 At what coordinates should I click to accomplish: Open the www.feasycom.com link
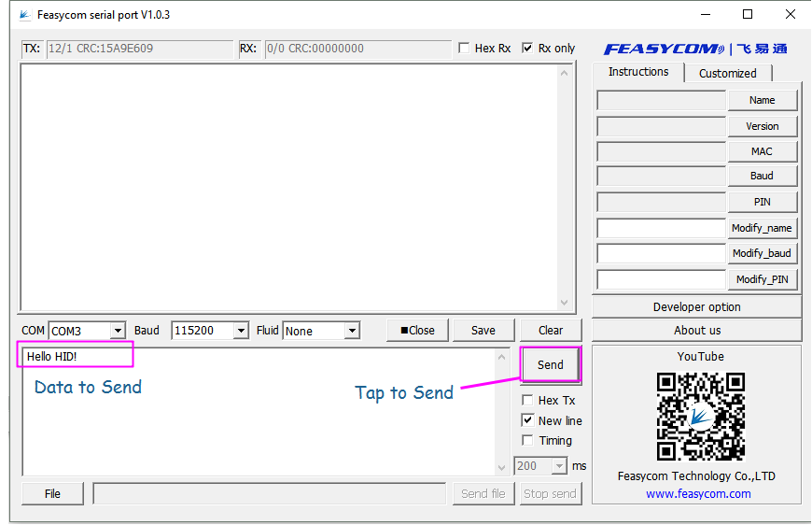click(698, 493)
